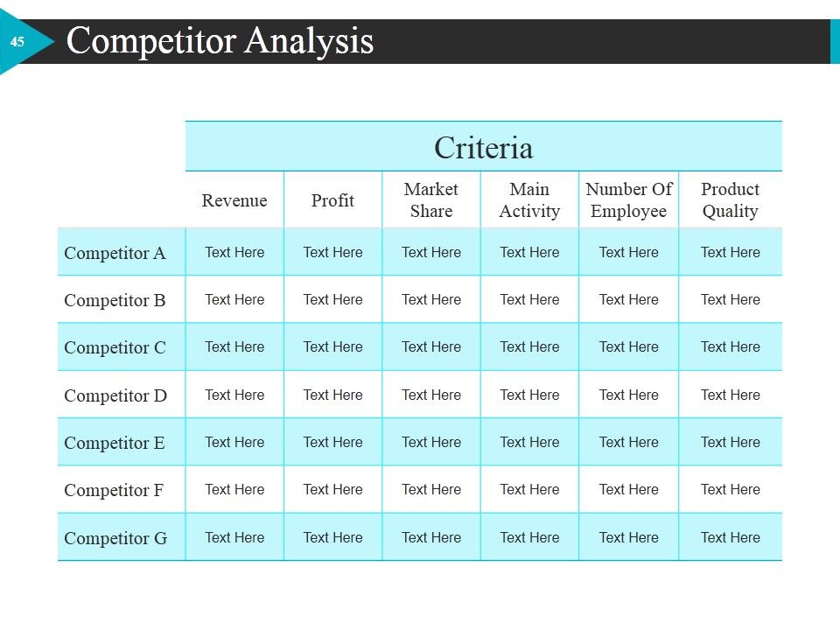840x630 pixels.
Task: Select the Profit column header
Action: click(332, 200)
